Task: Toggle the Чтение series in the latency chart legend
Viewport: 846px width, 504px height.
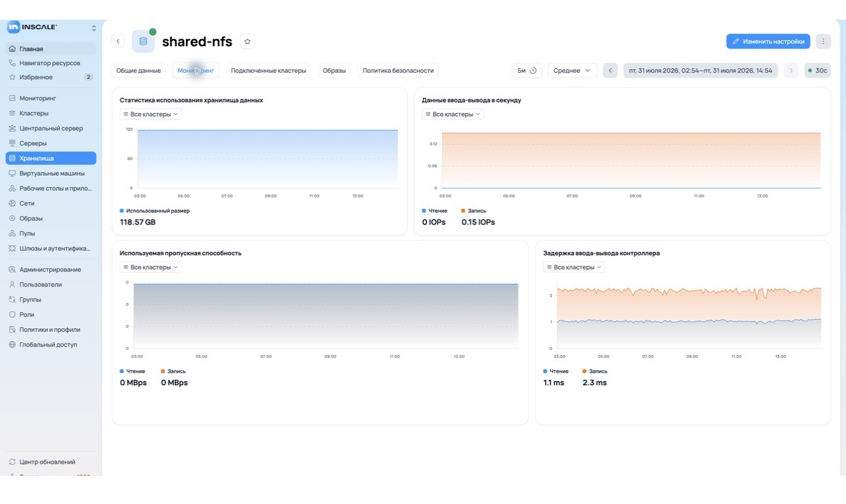Action: (556, 371)
